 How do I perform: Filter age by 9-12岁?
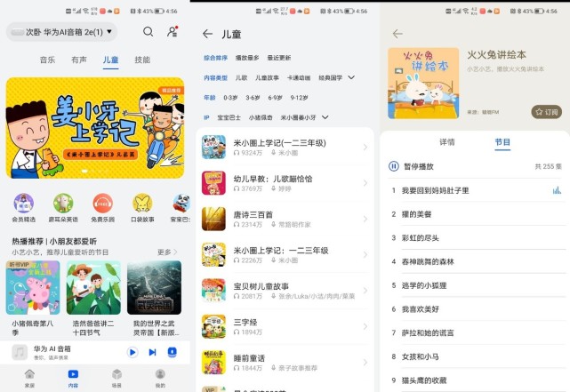[299, 98]
